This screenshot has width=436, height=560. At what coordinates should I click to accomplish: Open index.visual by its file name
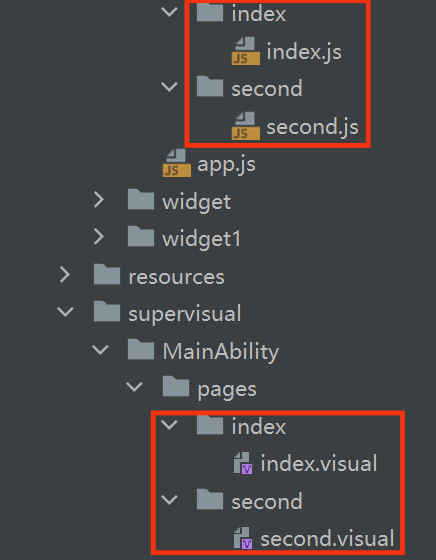[319, 464]
